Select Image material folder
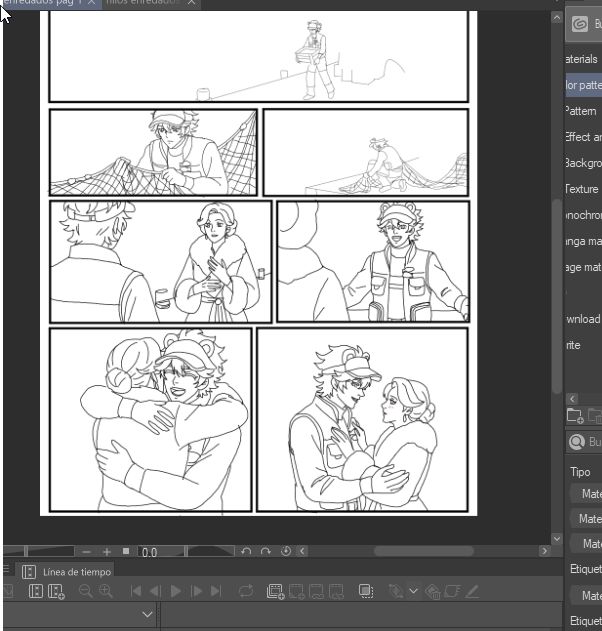602x631 pixels. click(583, 267)
